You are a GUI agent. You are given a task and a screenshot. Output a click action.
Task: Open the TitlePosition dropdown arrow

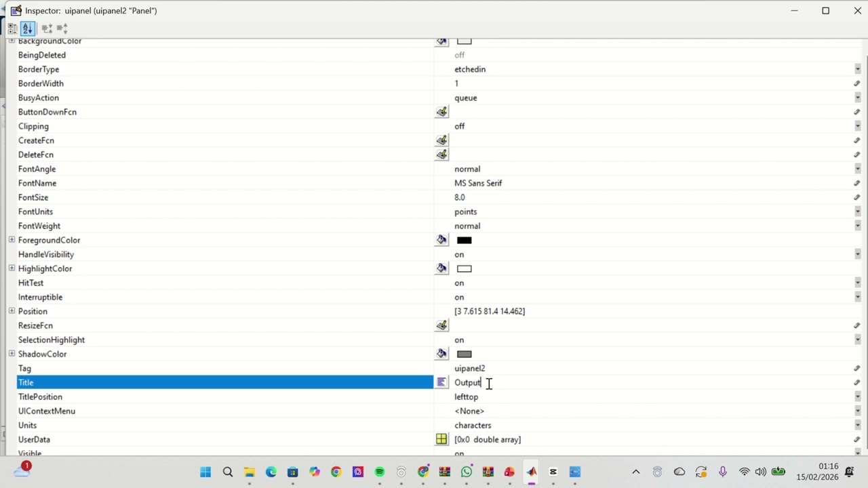858,396
